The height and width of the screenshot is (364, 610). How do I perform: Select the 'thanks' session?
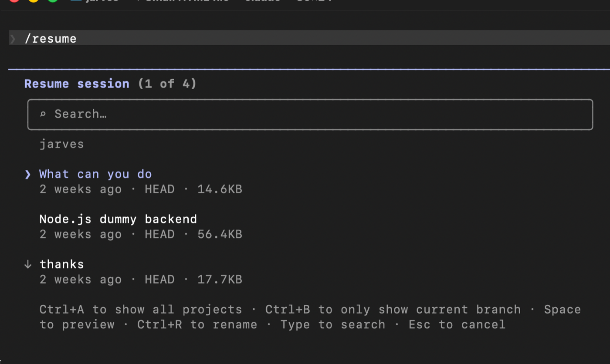coord(61,264)
